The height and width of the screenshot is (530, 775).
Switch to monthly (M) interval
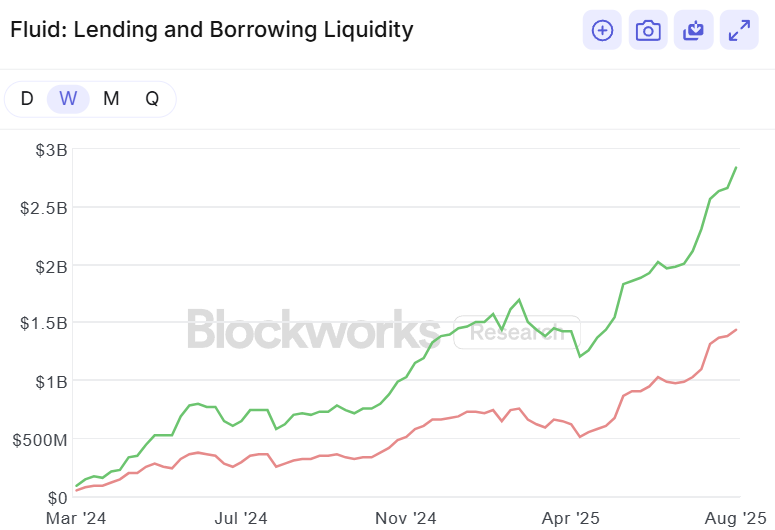tap(111, 99)
